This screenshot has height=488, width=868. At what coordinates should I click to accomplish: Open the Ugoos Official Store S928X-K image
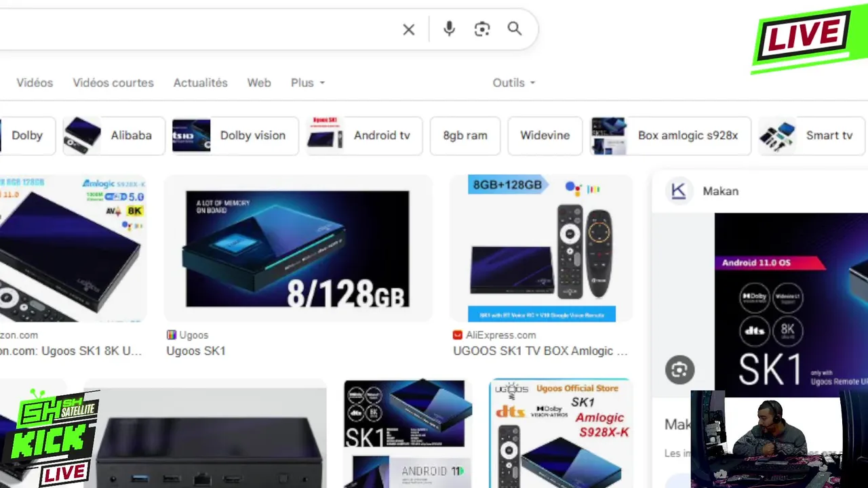click(560, 434)
